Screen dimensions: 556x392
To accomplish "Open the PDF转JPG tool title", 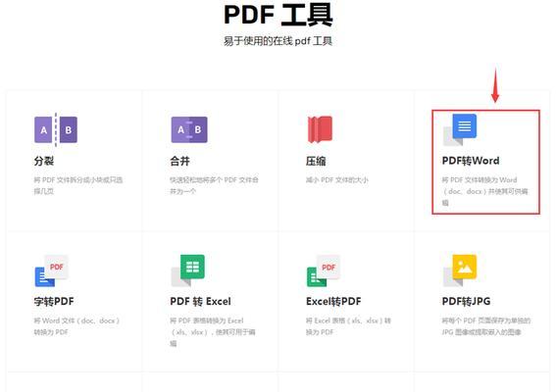I will click(x=466, y=302).
